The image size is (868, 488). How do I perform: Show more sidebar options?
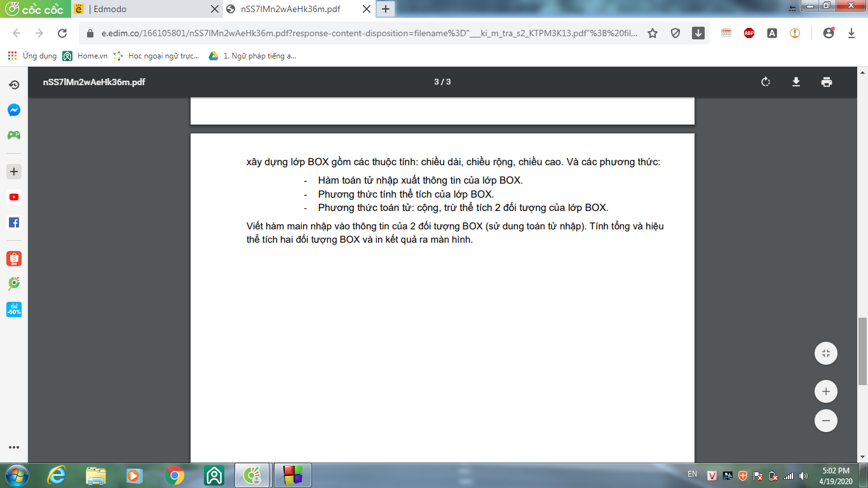pos(14,447)
